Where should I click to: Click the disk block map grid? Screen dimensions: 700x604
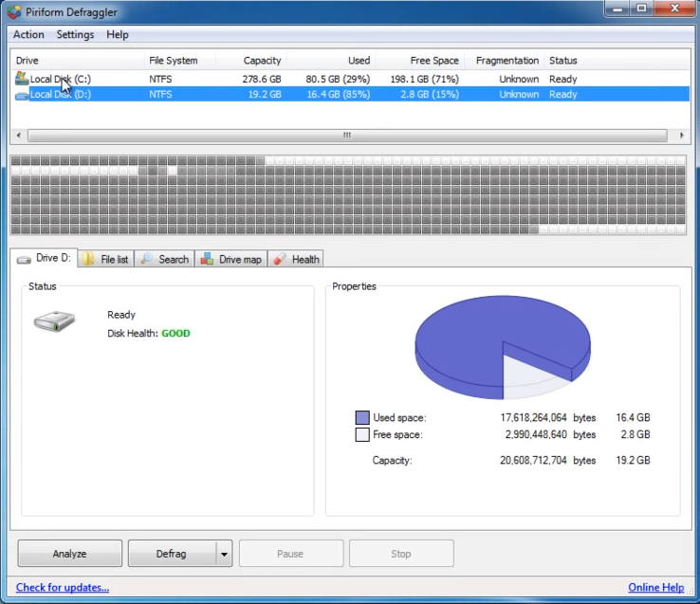(348, 195)
